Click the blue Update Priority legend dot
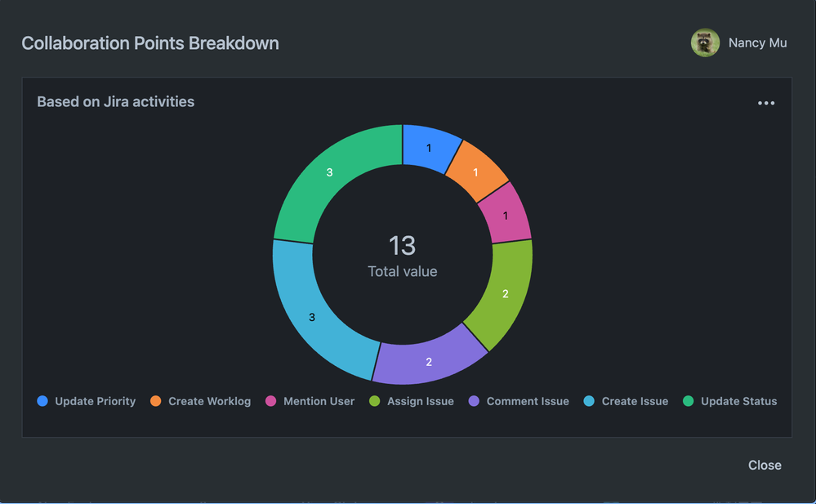Screen dimensions: 816x504 coord(41,401)
